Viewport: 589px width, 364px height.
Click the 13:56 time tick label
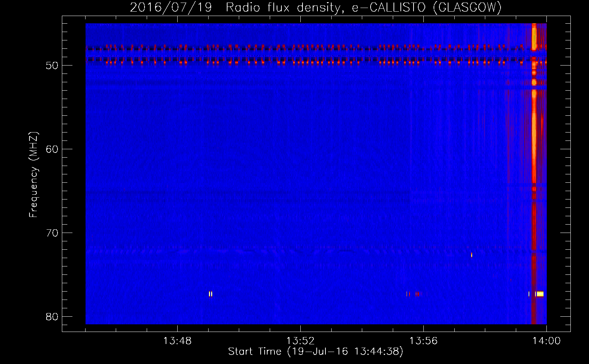click(423, 341)
